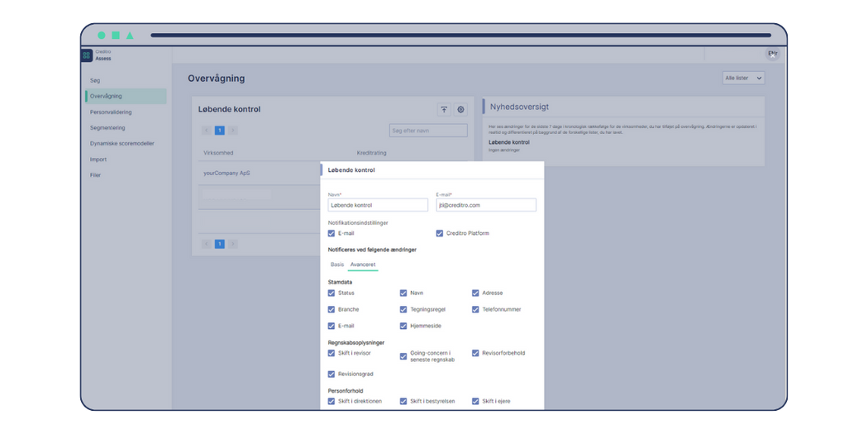This screenshot has height=434, width=868.
Task: Click the Virksomhed column header
Action: (217, 152)
